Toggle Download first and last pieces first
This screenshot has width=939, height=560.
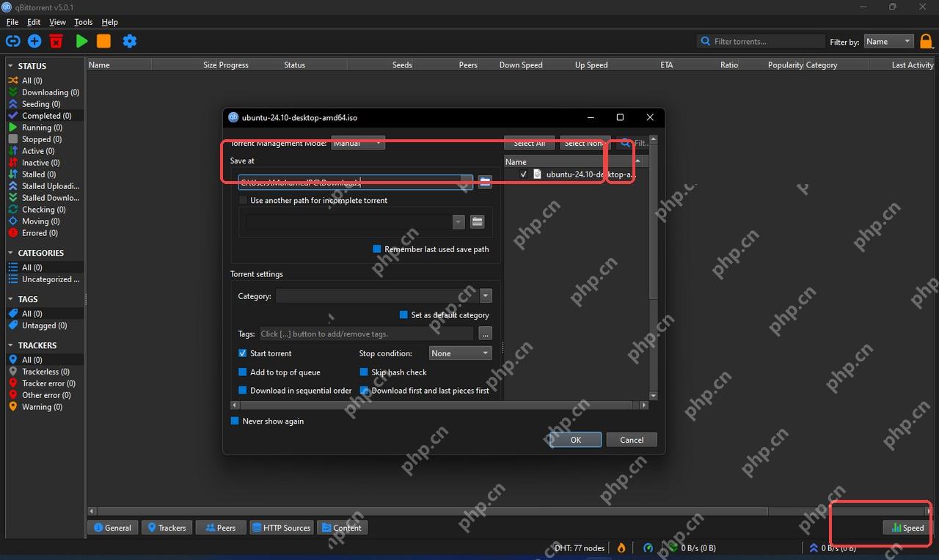(x=364, y=391)
